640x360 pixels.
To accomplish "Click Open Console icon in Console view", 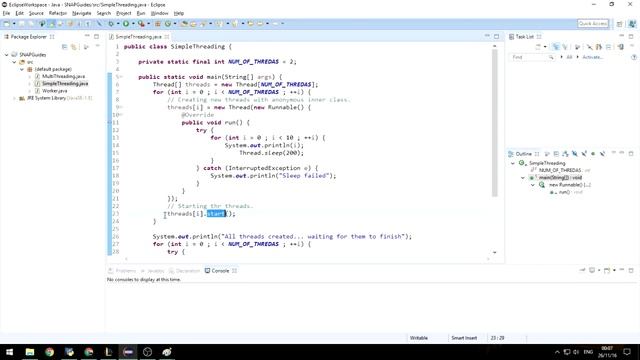I will click(x=607, y=271).
